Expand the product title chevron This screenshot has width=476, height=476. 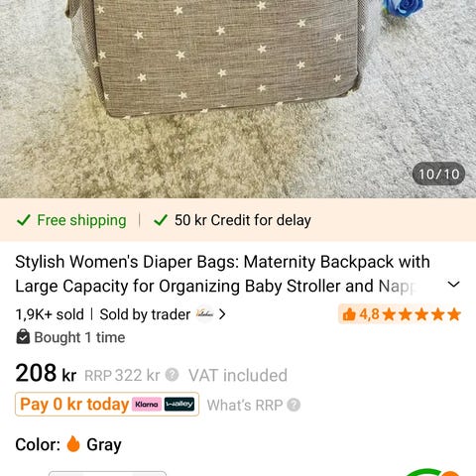(x=453, y=285)
